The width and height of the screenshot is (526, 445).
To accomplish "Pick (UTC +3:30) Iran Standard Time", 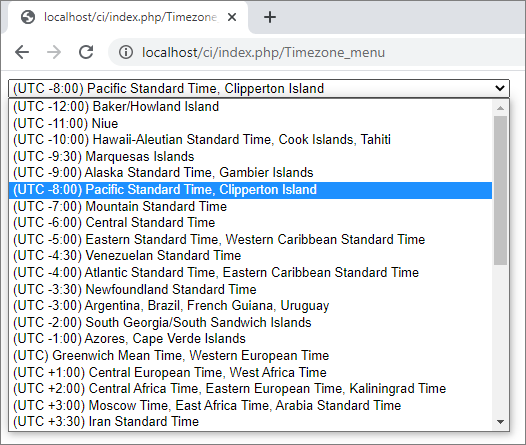I will 250,422.
